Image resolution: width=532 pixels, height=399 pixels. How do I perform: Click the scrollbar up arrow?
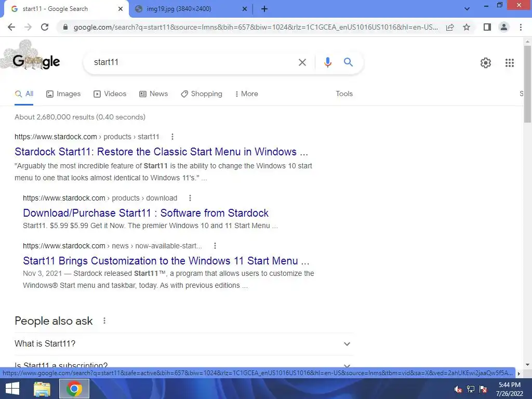coord(527,42)
